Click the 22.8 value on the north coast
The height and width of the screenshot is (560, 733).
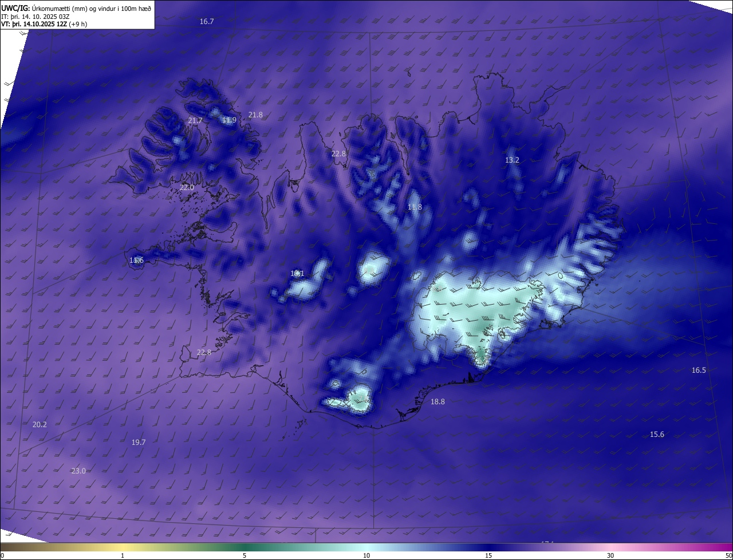click(x=339, y=153)
